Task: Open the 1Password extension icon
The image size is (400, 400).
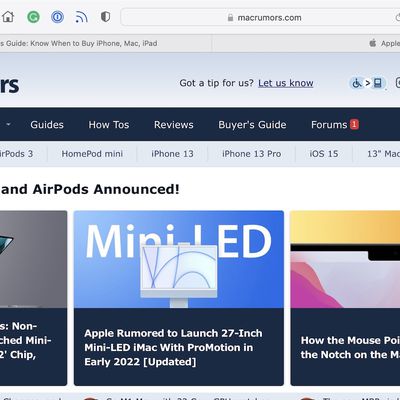Action: (57, 17)
